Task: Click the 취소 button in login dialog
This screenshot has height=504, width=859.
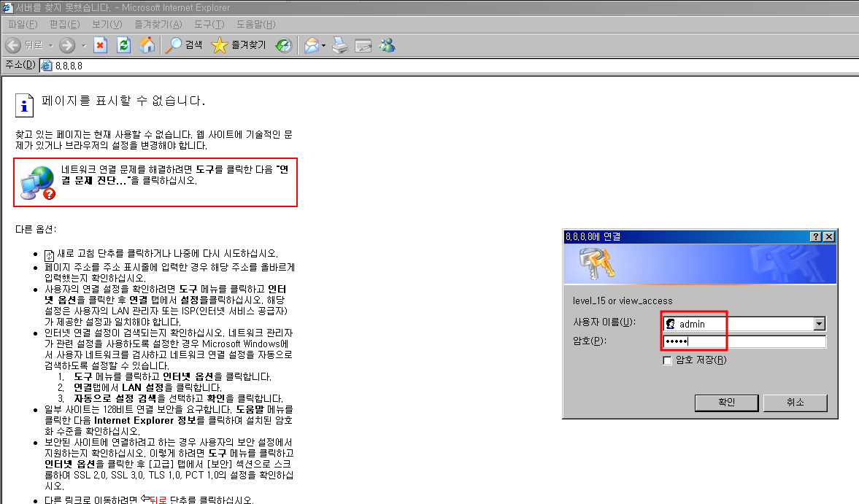Action: coord(795,403)
